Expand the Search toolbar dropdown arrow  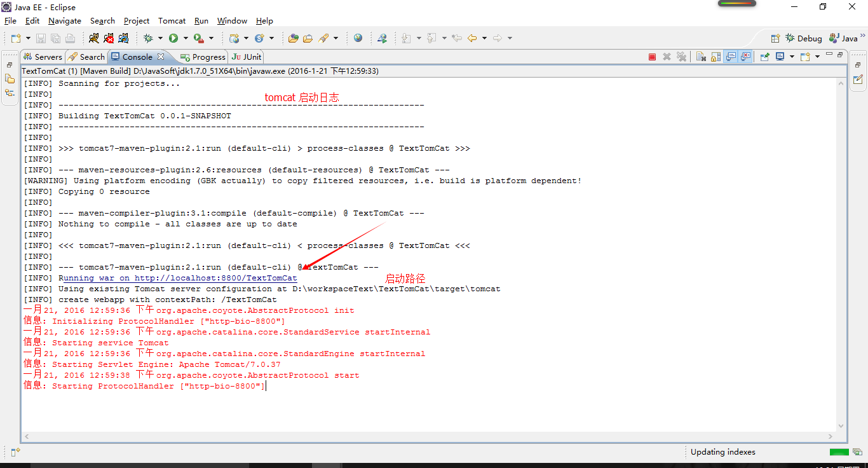336,38
